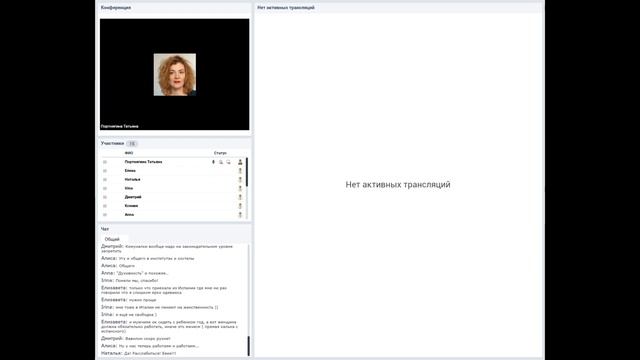Click the person icon in Ксения's row
Screen dimensions: 640x360
(x=240, y=206)
